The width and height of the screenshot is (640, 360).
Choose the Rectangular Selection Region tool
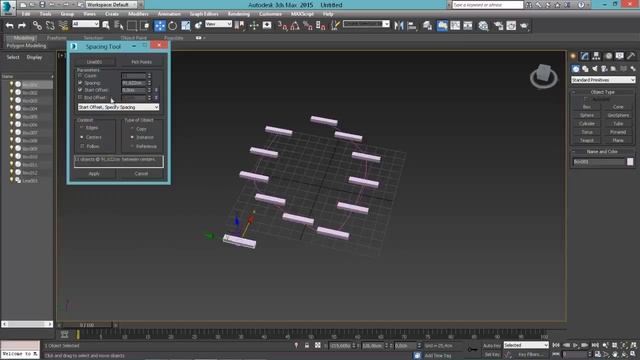point(132,26)
